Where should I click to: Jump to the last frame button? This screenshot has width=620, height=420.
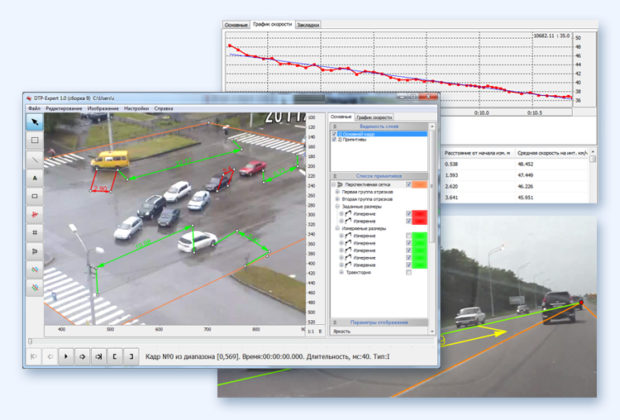point(98,357)
